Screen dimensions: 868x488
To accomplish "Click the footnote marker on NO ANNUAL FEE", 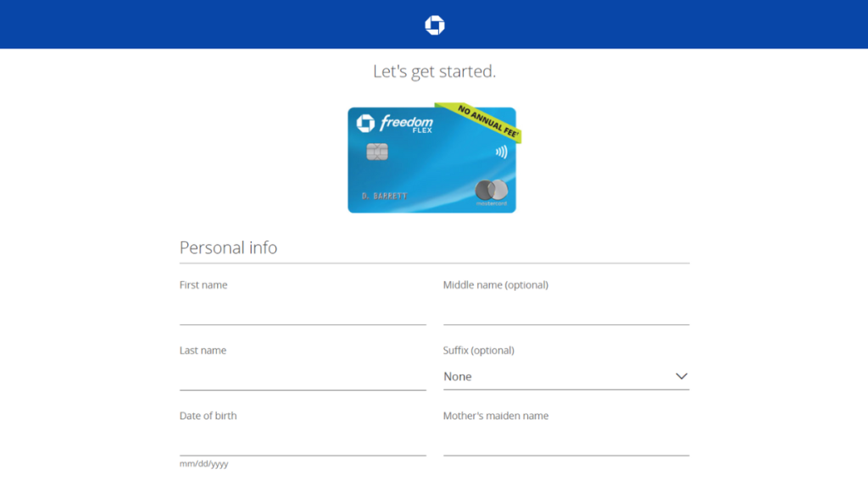I will pos(518,133).
